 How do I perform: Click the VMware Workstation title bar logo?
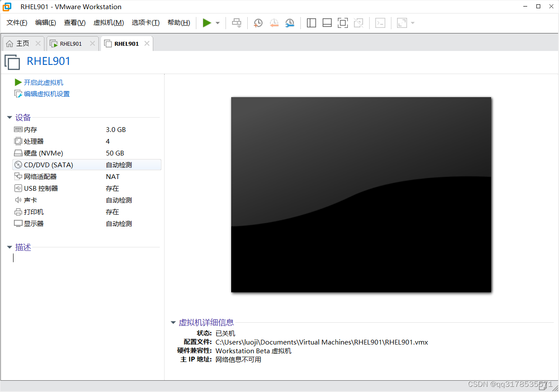pyautogui.click(x=7, y=7)
